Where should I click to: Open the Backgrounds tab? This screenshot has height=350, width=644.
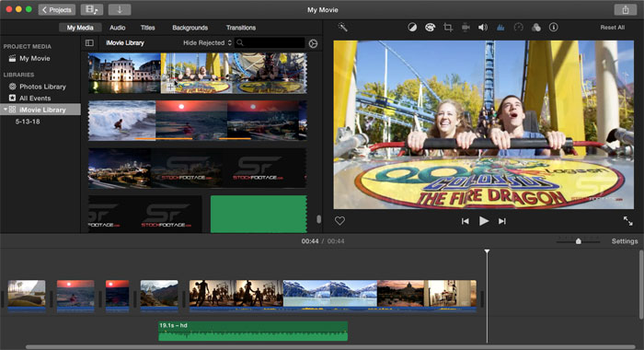190,28
